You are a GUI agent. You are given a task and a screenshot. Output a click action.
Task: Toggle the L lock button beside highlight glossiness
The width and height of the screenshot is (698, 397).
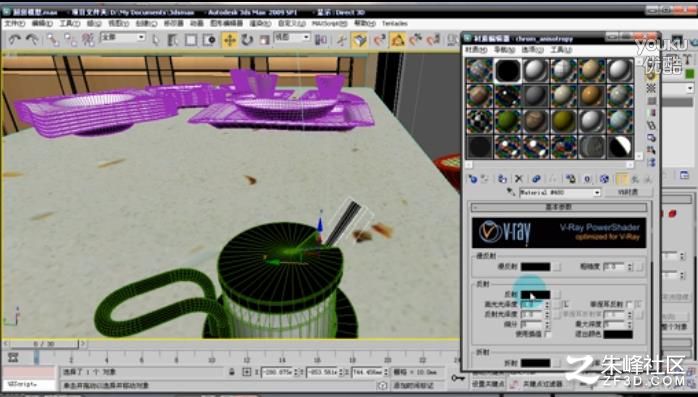click(566, 305)
